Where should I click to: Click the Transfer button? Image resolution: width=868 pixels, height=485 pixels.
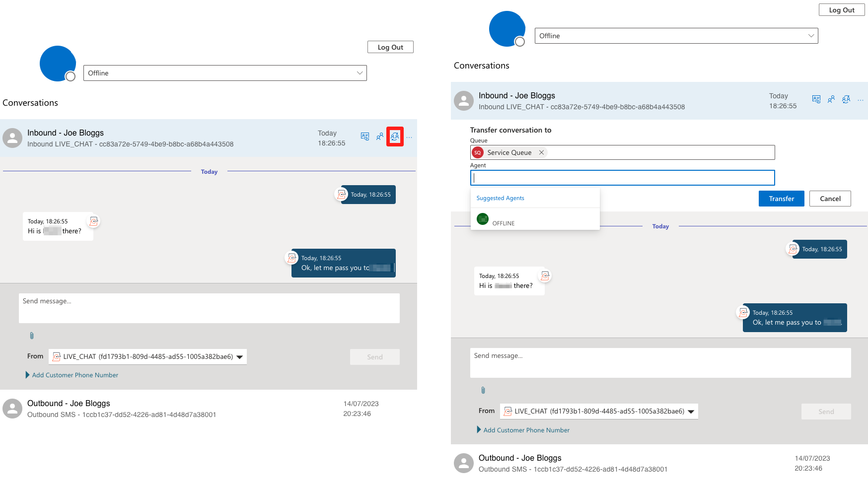click(781, 199)
